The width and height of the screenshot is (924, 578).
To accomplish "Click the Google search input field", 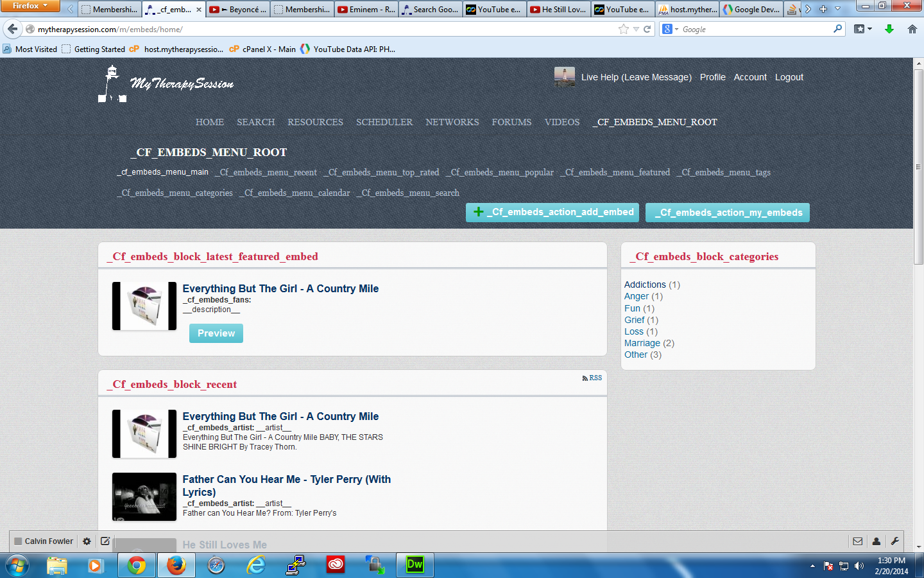I will pos(756,29).
